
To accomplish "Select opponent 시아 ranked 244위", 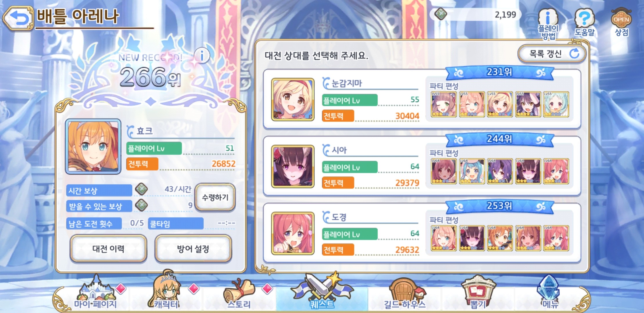I will (x=422, y=166).
